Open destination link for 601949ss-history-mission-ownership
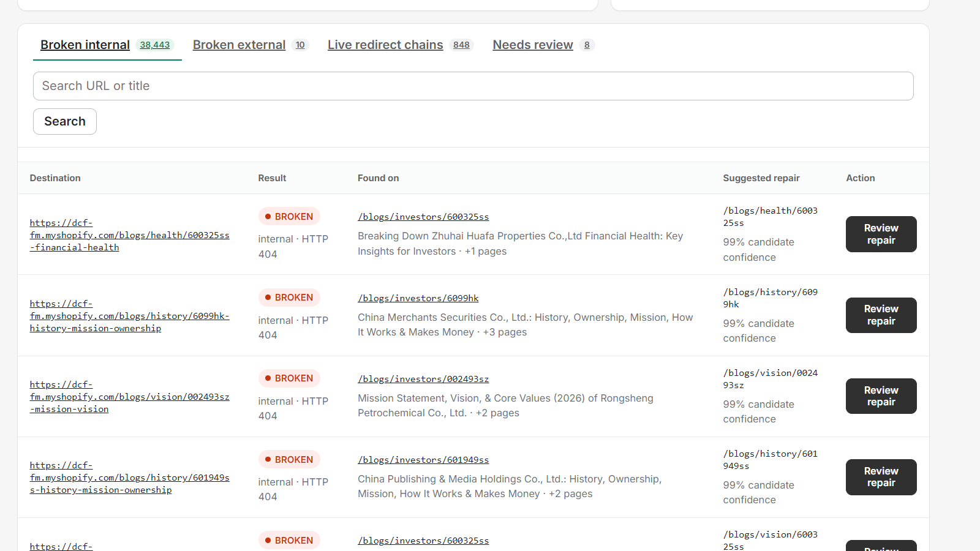Image resolution: width=980 pixels, height=551 pixels. click(x=130, y=478)
